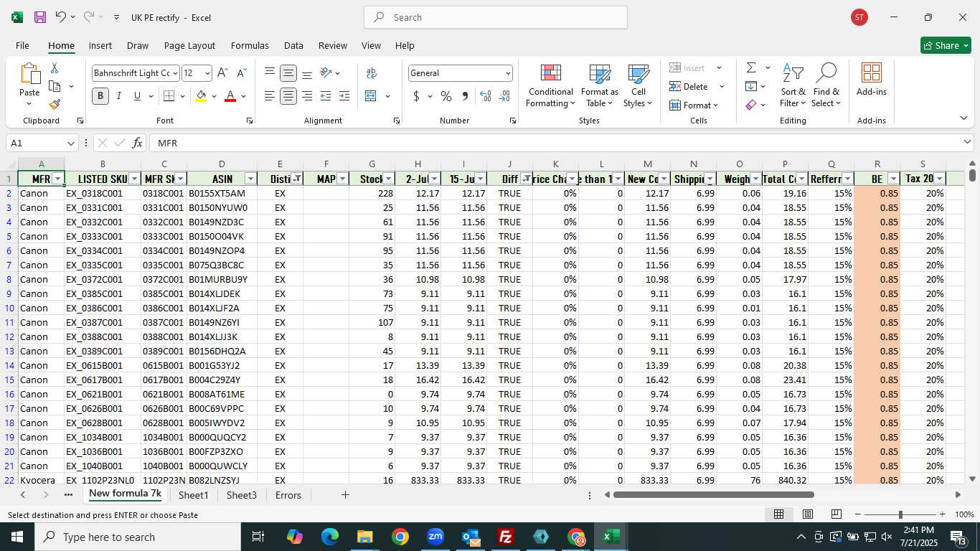Click the AutoSum sigma icon

[751, 67]
